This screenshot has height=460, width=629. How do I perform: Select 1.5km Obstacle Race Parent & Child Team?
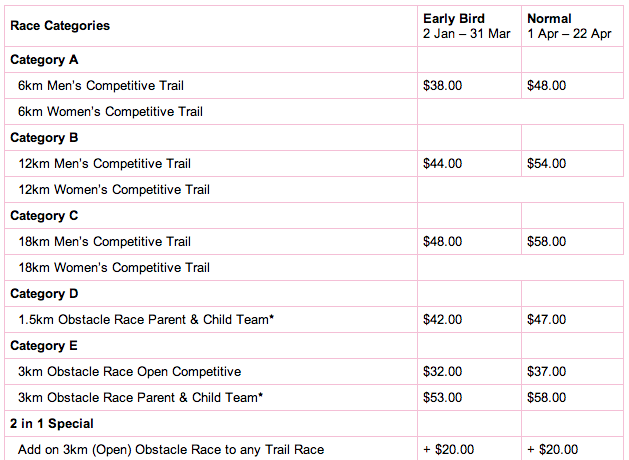coord(146,320)
